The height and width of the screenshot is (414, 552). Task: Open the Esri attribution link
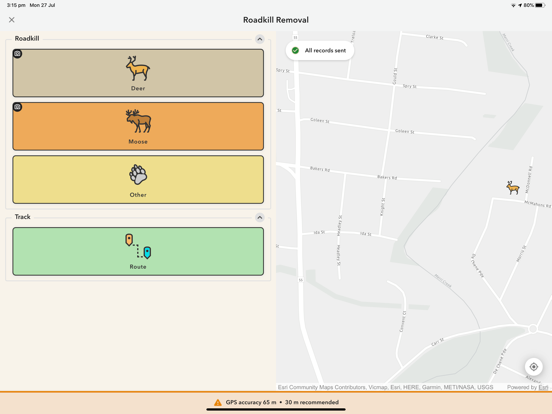pos(543,387)
